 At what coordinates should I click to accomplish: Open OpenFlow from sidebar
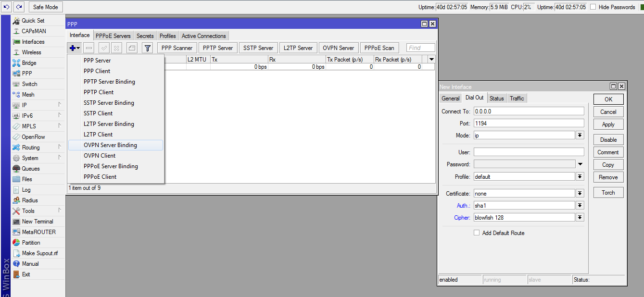(33, 137)
